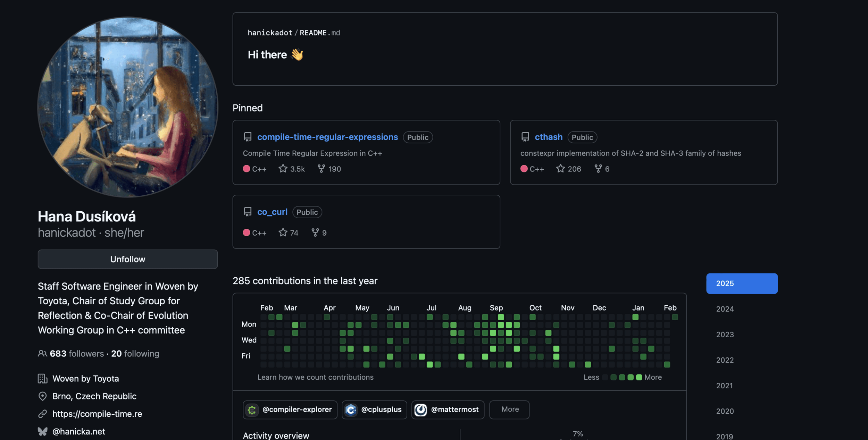Click the star icon on cthash repo

(560, 169)
